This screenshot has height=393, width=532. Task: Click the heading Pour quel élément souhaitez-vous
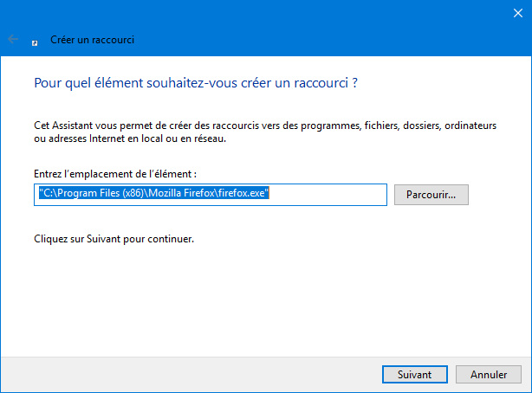(196, 83)
